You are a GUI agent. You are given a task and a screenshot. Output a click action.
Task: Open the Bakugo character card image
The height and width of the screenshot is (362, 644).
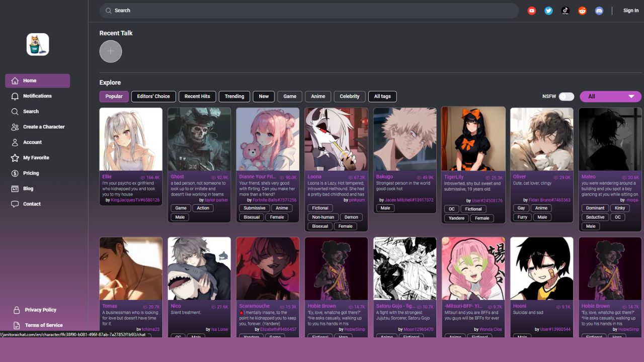[405, 139]
